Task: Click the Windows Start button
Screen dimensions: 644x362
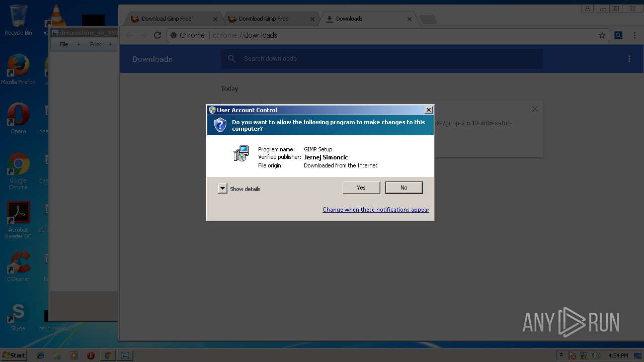Action: [x=14, y=355]
